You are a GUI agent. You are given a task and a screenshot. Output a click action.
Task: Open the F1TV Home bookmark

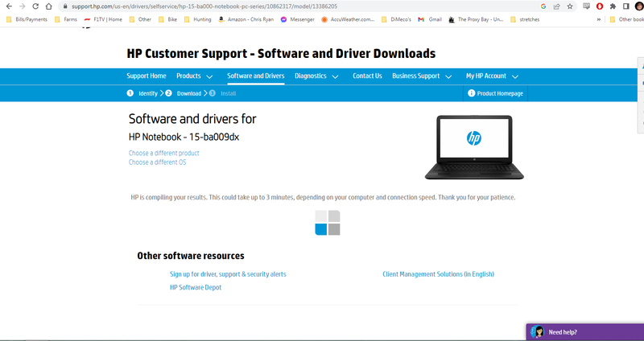tap(103, 19)
